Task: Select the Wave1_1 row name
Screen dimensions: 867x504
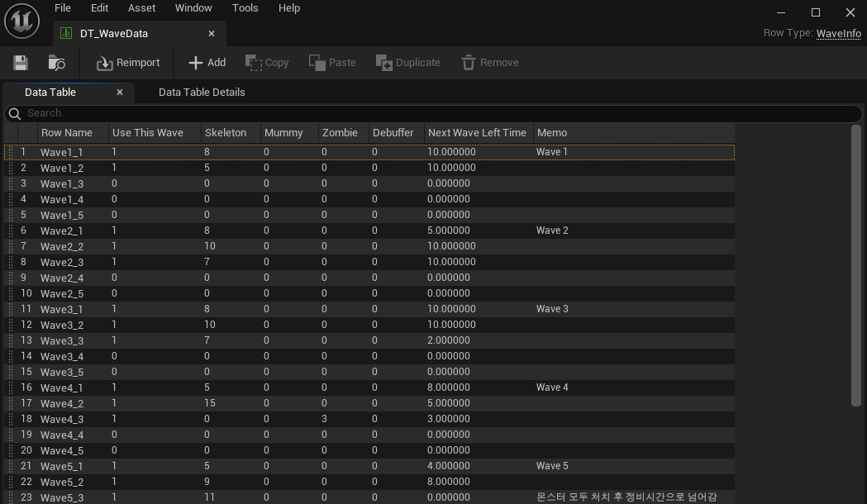Action: pyautogui.click(x=61, y=152)
